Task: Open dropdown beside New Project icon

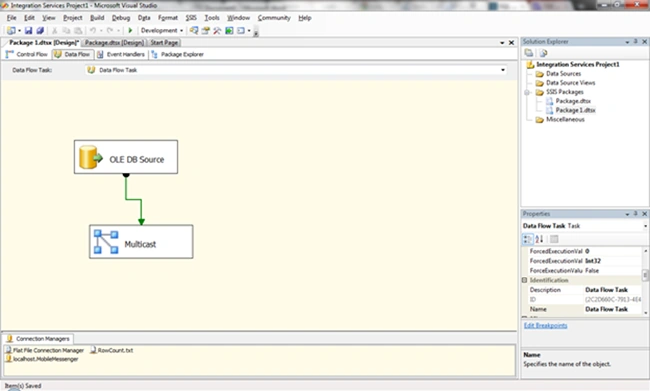Action: (x=19, y=30)
